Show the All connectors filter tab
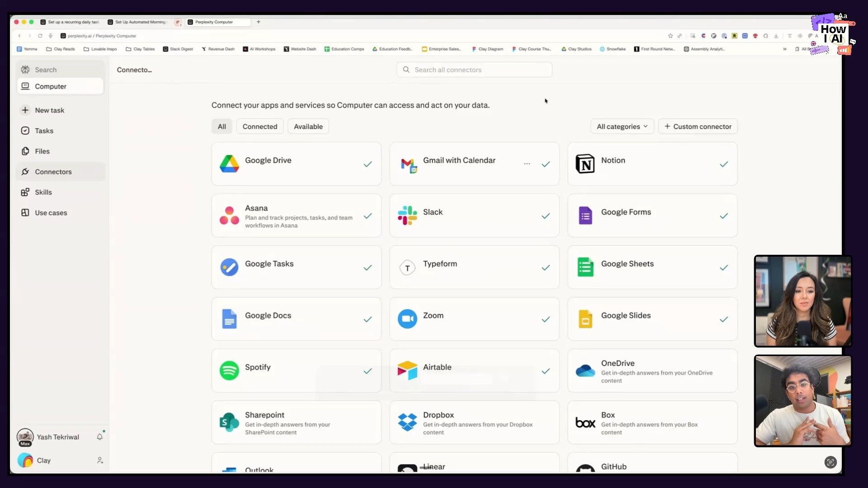The width and height of the screenshot is (868, 488). [x=222, y=127]
